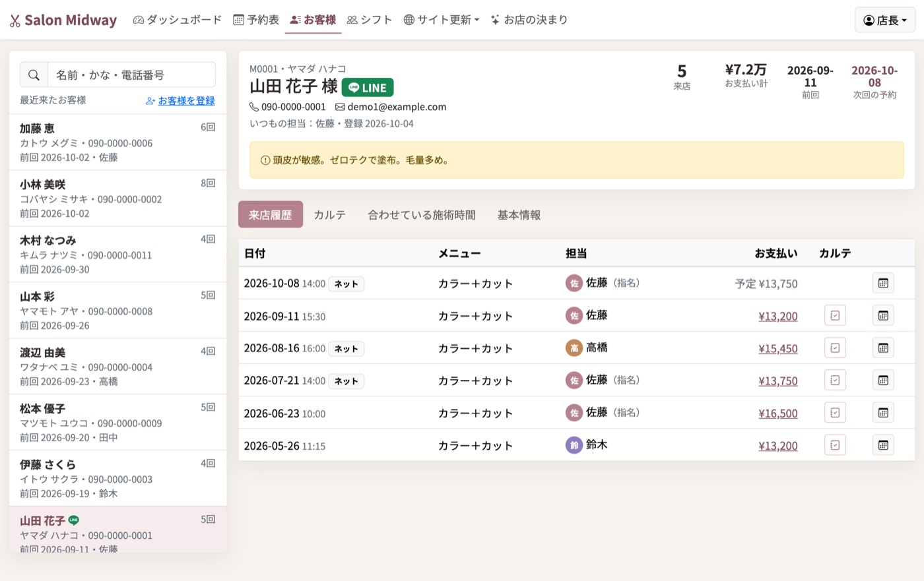Click the 高 staff avatar for 高橋
This screenshot has width=924, height=581.
point(574,348)
